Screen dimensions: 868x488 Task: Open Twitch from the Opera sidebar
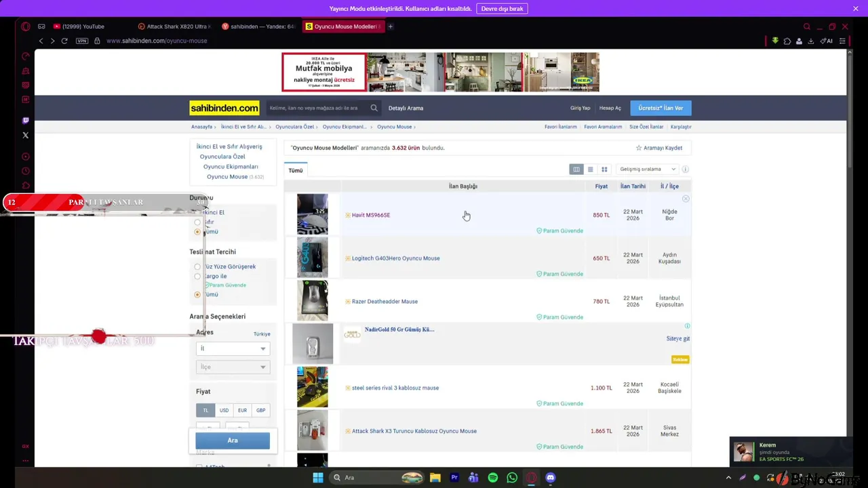click(x=26, y=121)
